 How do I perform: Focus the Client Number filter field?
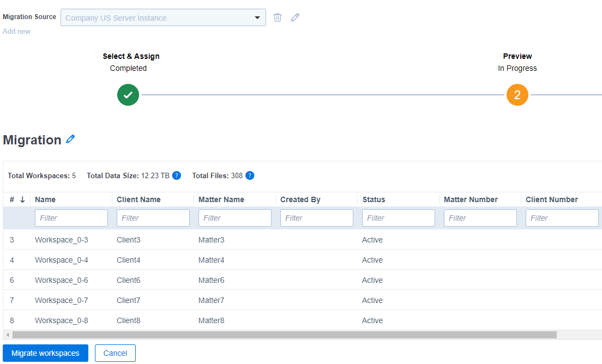coord(562,218)
